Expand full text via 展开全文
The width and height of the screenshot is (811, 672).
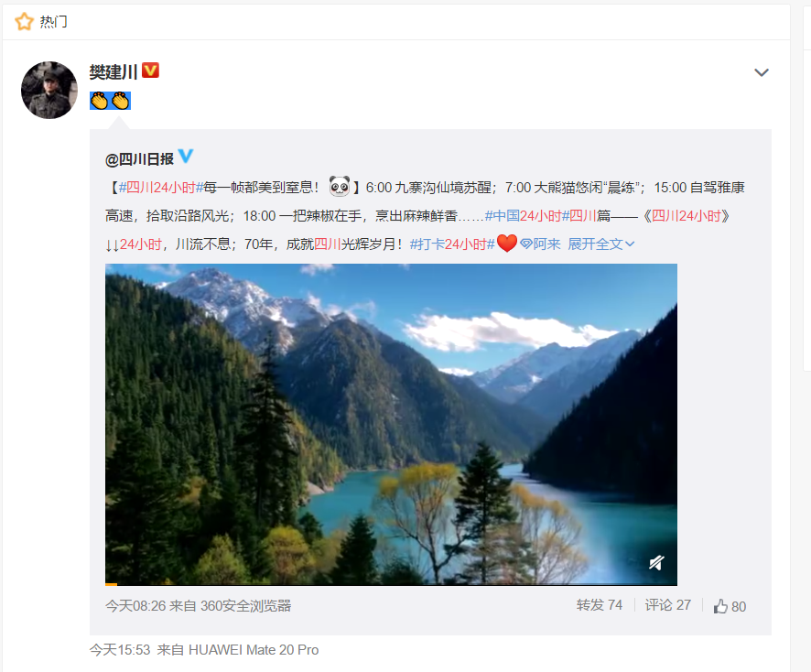(x=601, y=244)
